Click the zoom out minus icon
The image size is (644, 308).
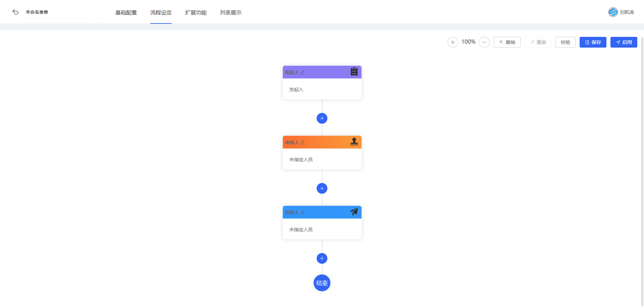click(484, 42)
